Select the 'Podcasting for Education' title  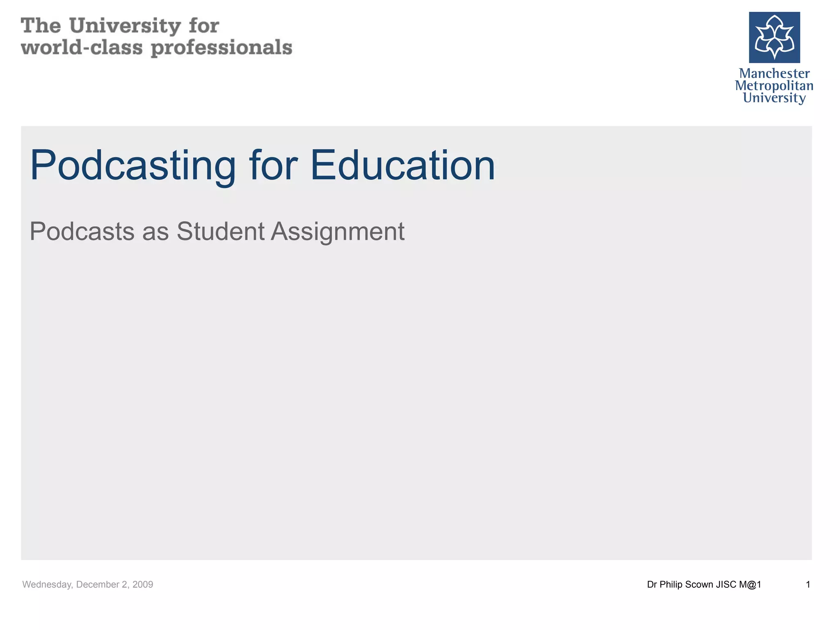[x=262, y=165]
